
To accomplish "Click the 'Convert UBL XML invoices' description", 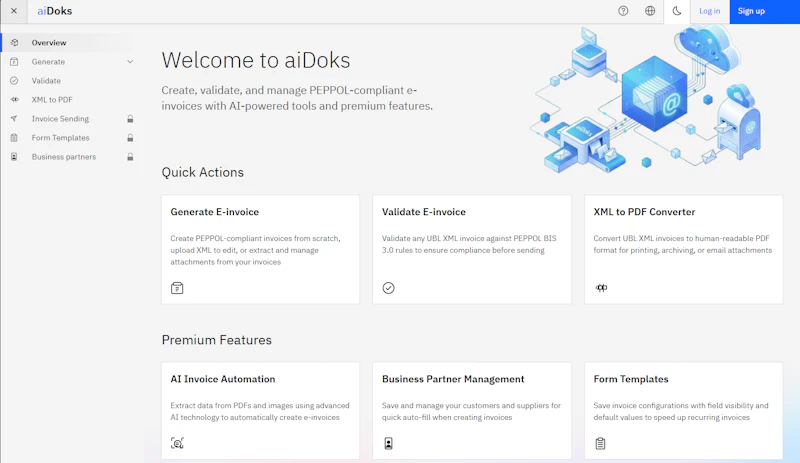I will [683, 244].
